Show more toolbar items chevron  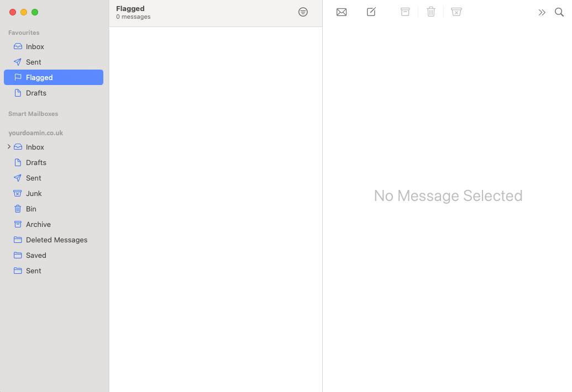click(x=542, y=12)
